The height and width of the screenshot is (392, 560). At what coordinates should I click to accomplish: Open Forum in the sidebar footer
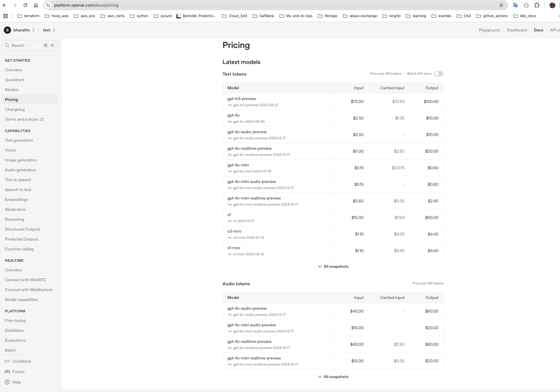pos(15,372)
